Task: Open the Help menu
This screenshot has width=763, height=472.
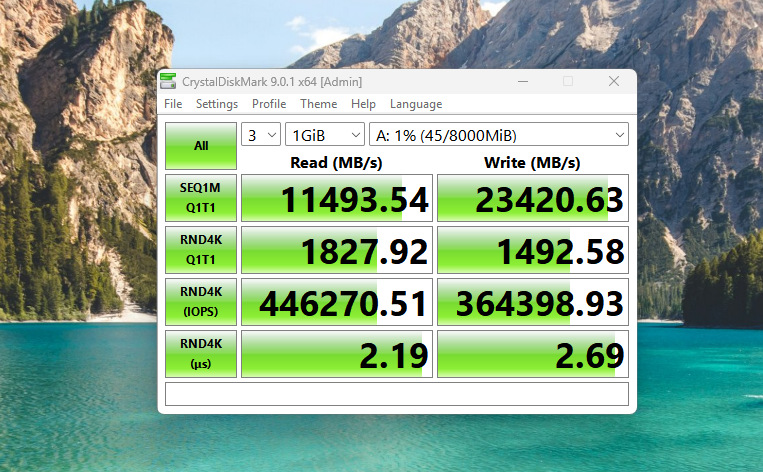Action: pyautogui.click(x=363, y=104)
